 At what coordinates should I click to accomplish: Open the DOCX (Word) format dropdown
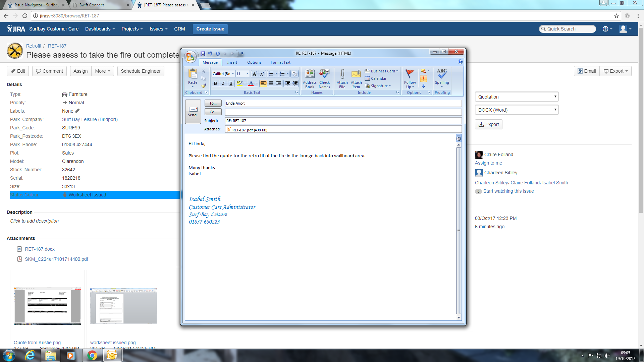tap(517, 110)
